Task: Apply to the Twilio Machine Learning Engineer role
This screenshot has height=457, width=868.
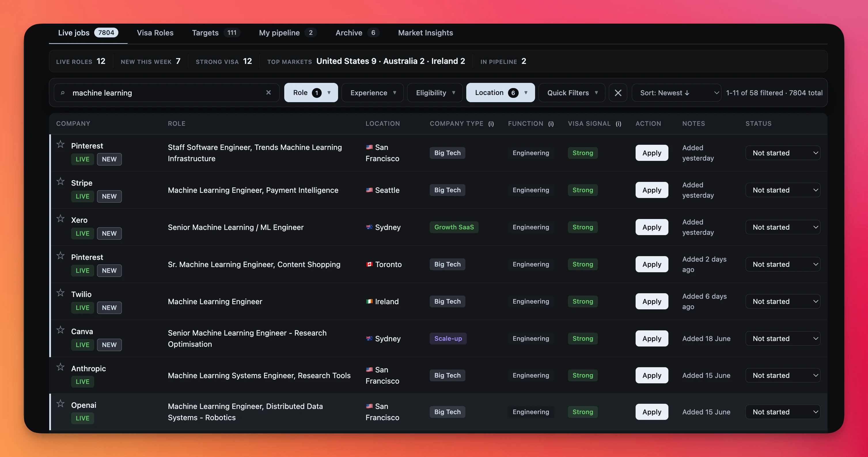Action: tap(652, 301)
